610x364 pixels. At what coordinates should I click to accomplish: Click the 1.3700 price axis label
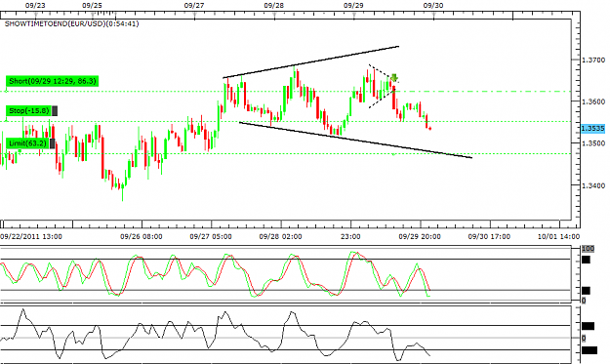point(593,60)
